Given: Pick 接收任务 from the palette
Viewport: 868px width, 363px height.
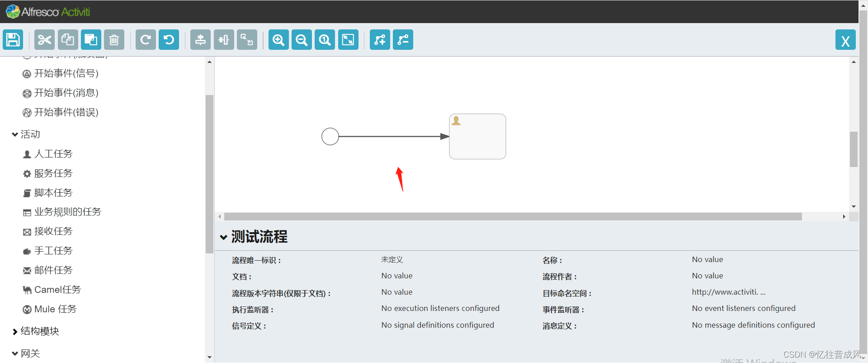Looking at the screenshot, I should coord(48,231).
